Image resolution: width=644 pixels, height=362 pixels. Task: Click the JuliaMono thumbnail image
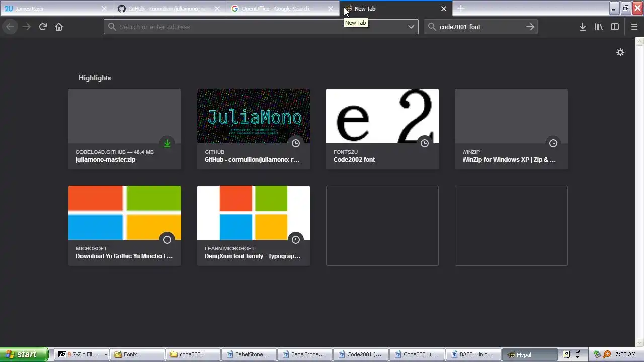coord(254,116)
